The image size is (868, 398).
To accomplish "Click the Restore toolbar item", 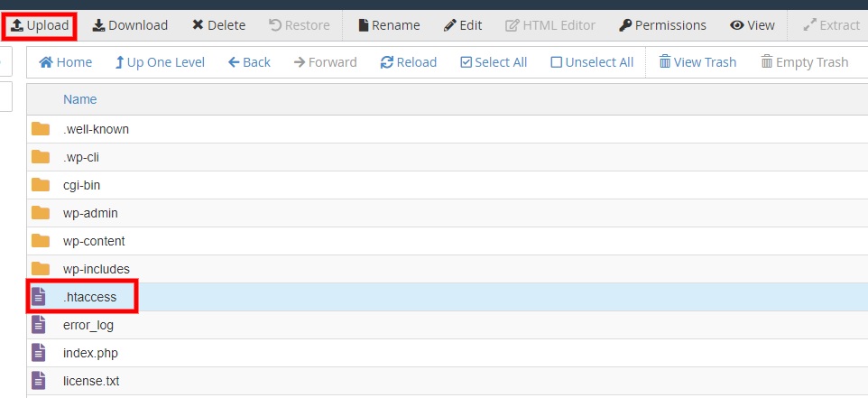I will click(299, 25).
